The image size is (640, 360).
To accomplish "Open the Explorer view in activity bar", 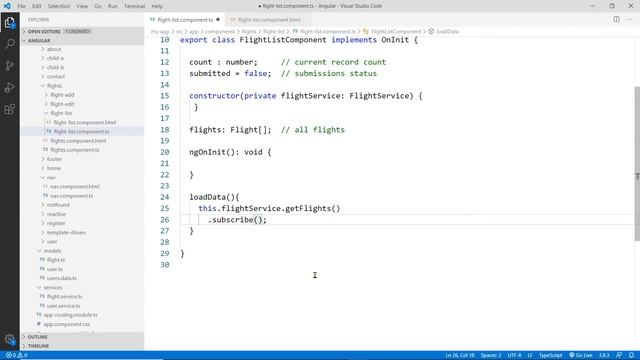I will (x=9, y=22).
